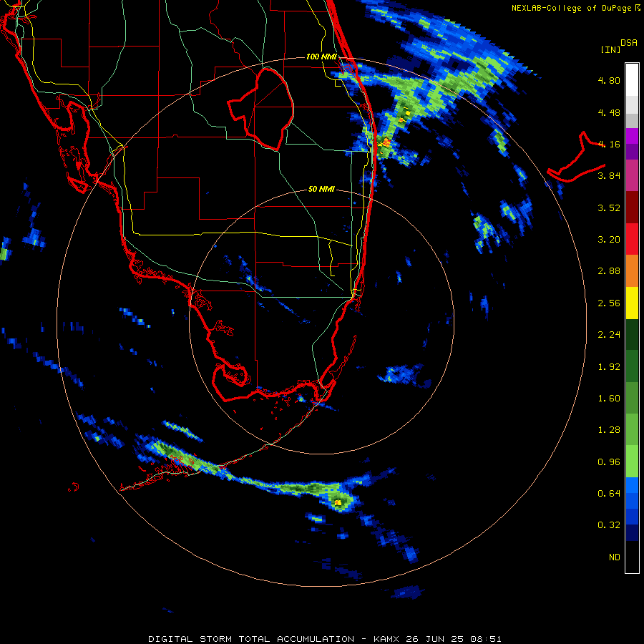Pick the orange swatch beside 2.88
644x644 pixels.
coord(632,271)
